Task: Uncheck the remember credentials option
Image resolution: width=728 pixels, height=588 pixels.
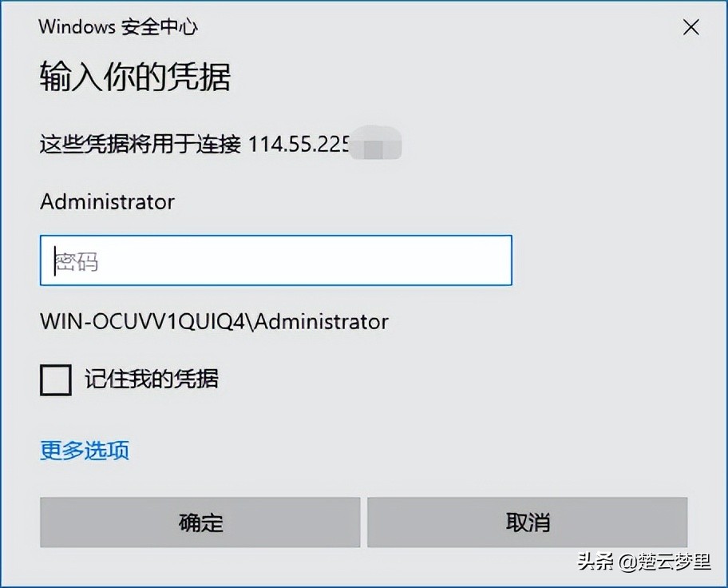Action: (54, 381)
